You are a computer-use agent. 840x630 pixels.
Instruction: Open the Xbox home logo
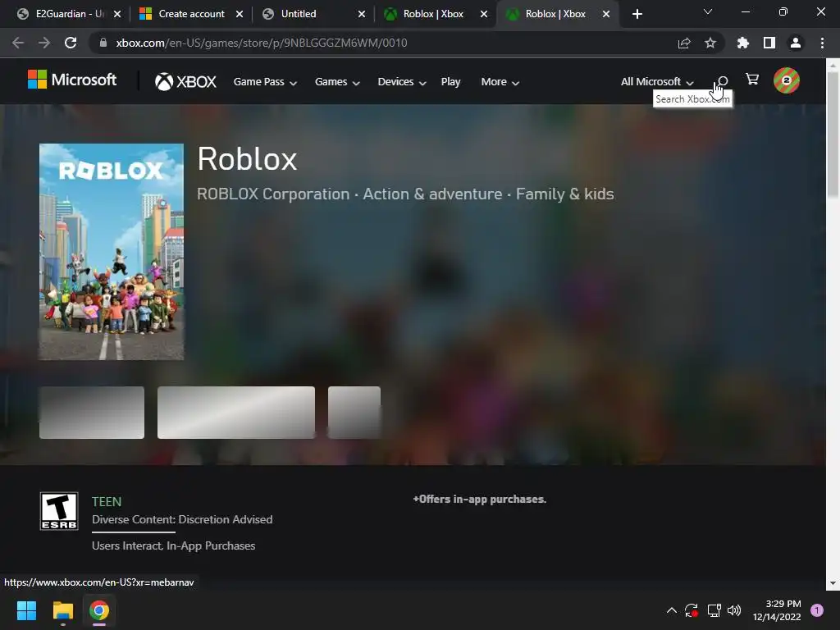click(x=185, y=81)
